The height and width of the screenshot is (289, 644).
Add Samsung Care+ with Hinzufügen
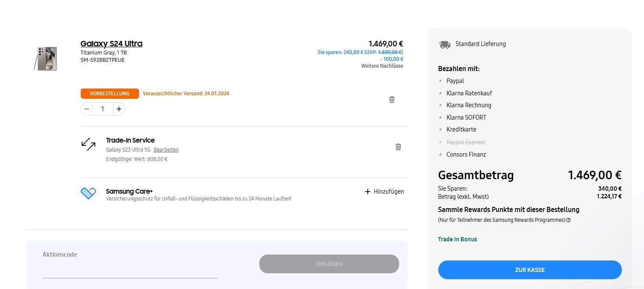pyautogui.click(x=384, y=192)
